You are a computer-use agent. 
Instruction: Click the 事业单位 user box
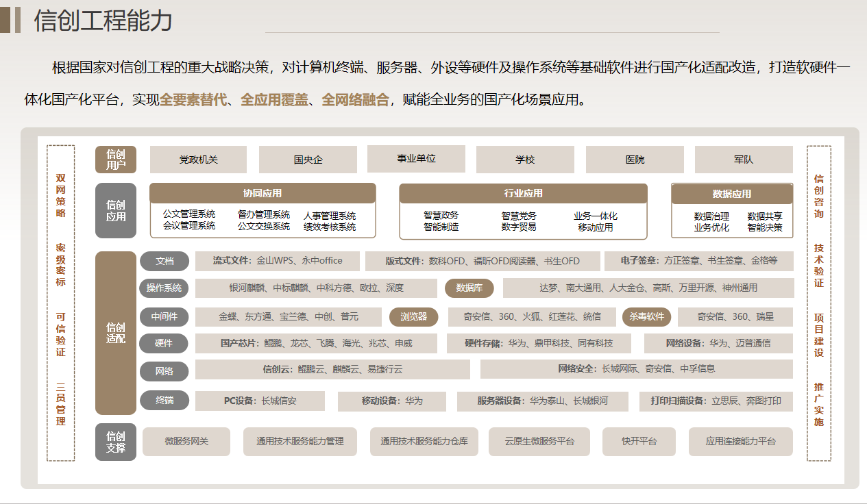[416, 158]
